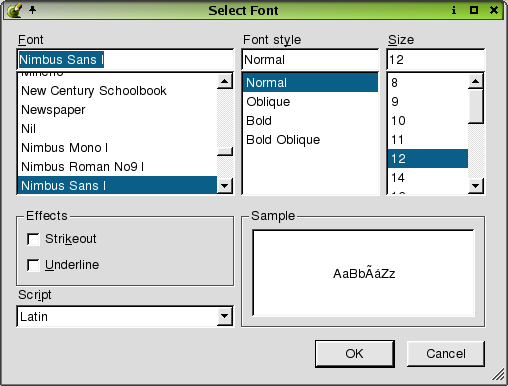The height and width of the screenshot is (386, 508).
Task: Click the size list scroll-up arrow
Action: 476,81
